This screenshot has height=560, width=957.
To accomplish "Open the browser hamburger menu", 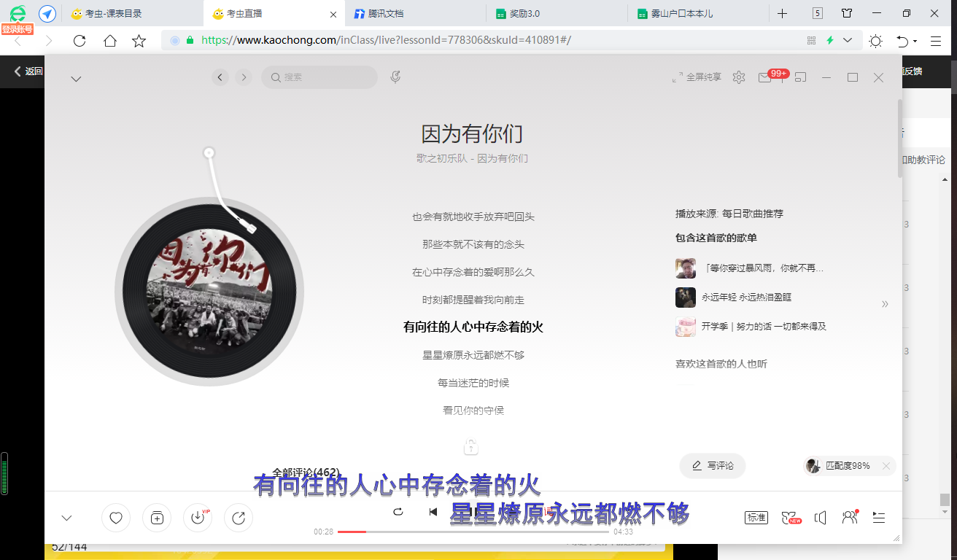I will pyautogui.click(x=936, y=41).
